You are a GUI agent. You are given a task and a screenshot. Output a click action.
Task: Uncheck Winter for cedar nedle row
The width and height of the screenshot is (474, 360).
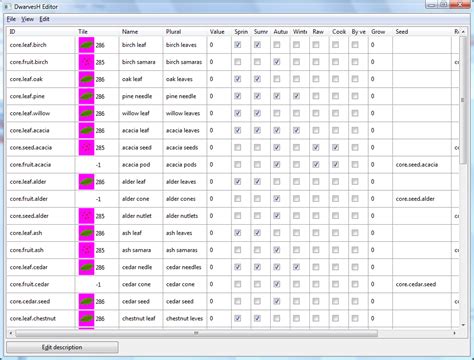tap(296, 267)
